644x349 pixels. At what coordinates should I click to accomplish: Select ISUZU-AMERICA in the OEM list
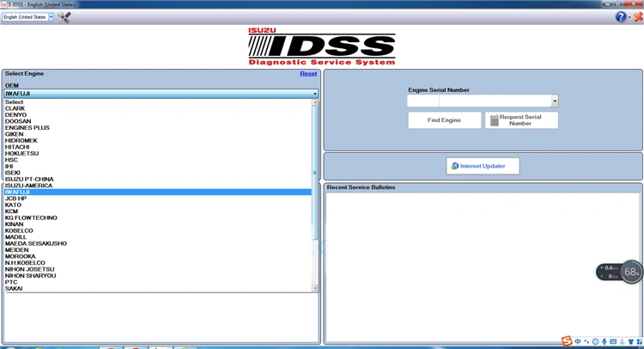point(158,186)
